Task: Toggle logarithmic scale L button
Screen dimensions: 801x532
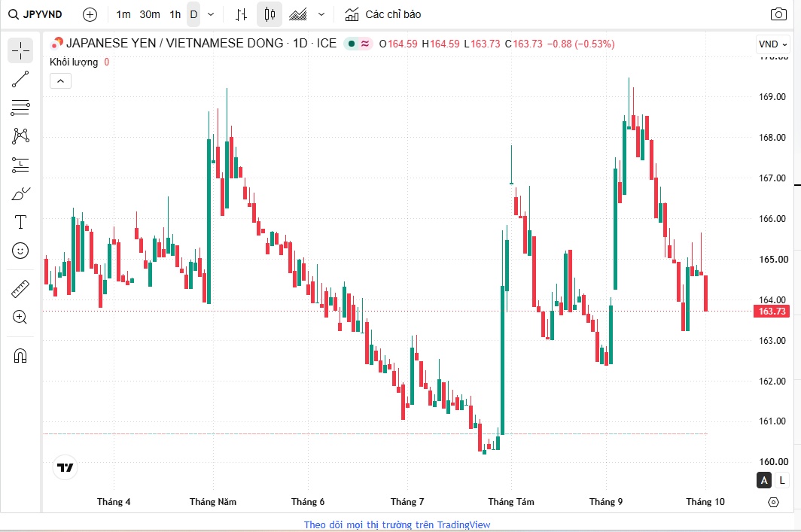Action: click(781, 480)
